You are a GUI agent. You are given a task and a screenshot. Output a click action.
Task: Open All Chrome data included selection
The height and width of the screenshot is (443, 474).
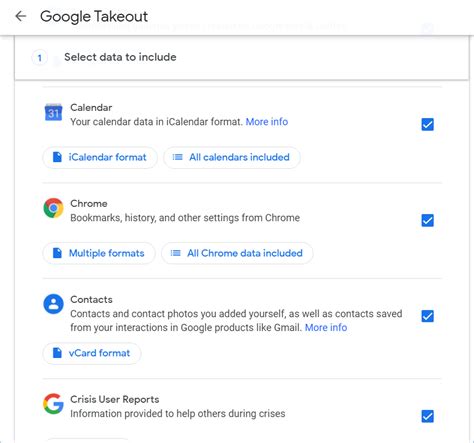pos(237,253)
